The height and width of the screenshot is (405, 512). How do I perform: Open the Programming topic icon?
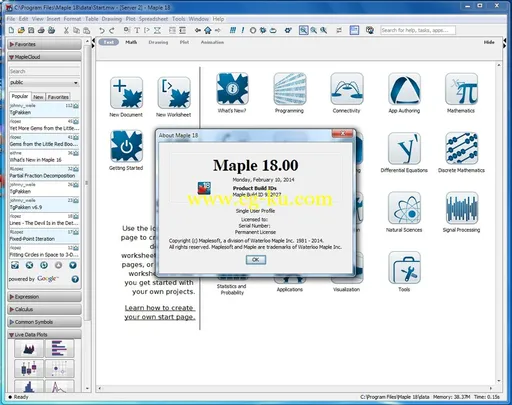pos(290,89)
